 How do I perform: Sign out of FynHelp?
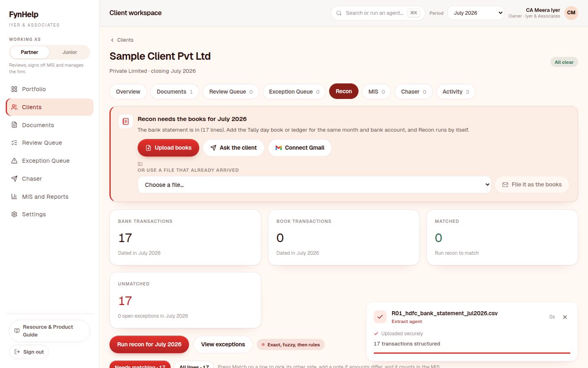click(29, 352)
